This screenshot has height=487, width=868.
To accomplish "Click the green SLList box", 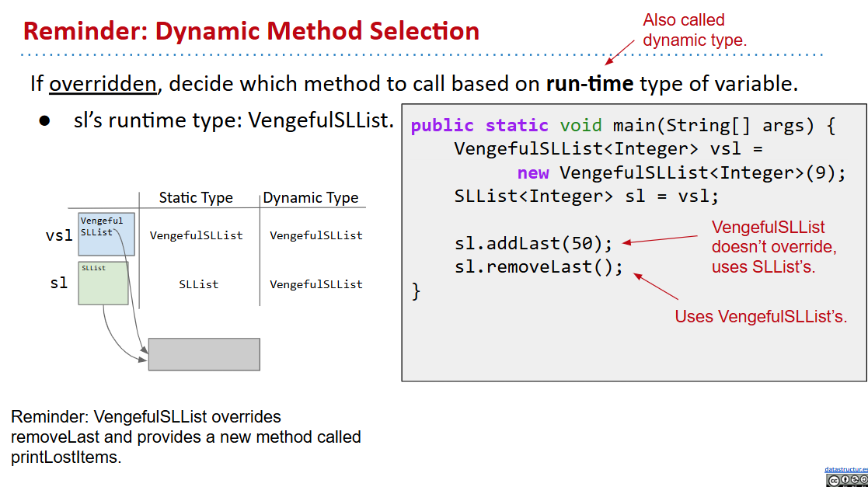I will (x=103, y=284).
